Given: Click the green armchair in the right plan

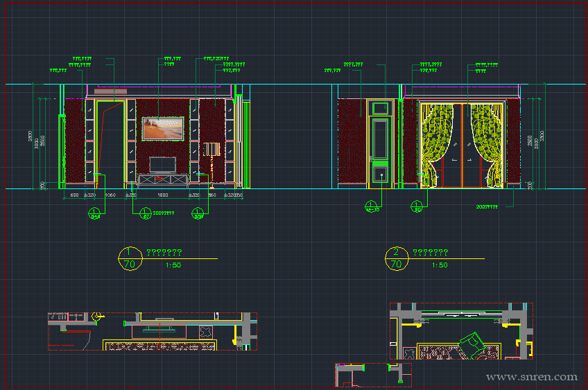Looking at the screenshot, I should 472,345.
